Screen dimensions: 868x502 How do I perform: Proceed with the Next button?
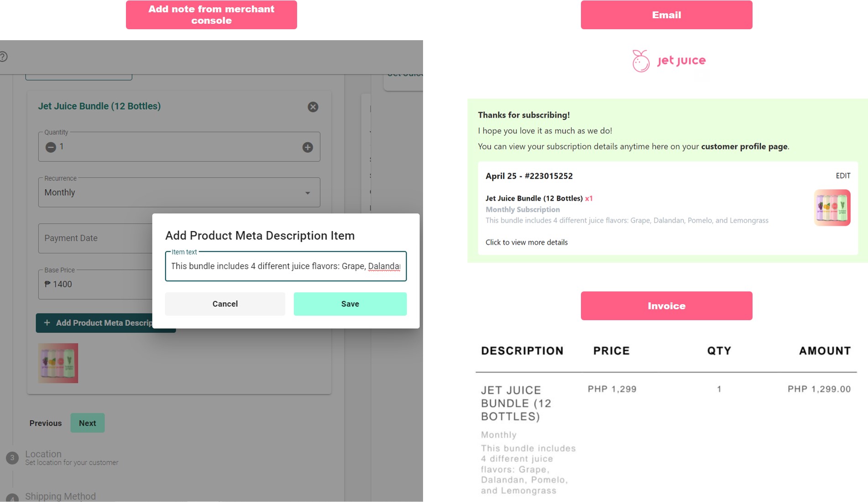87,423
